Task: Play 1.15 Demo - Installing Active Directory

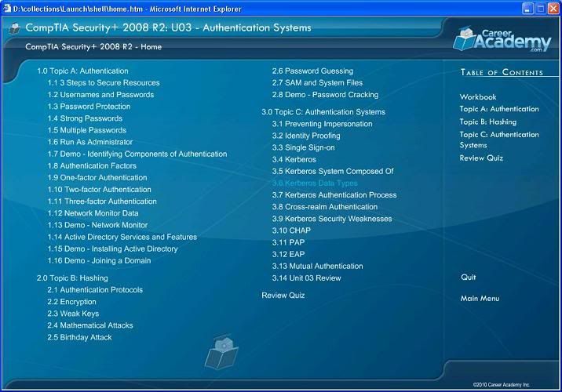Action: (112, 249)
